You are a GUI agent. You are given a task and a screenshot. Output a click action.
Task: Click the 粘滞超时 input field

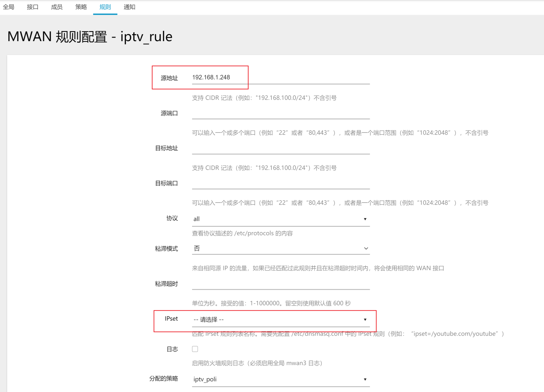(x=280, y=283)
